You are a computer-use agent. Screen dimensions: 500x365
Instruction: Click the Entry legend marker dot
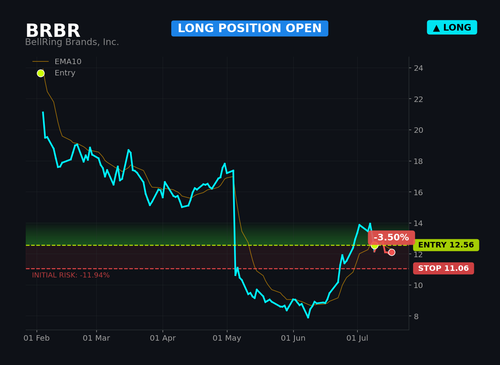point(41,73)
